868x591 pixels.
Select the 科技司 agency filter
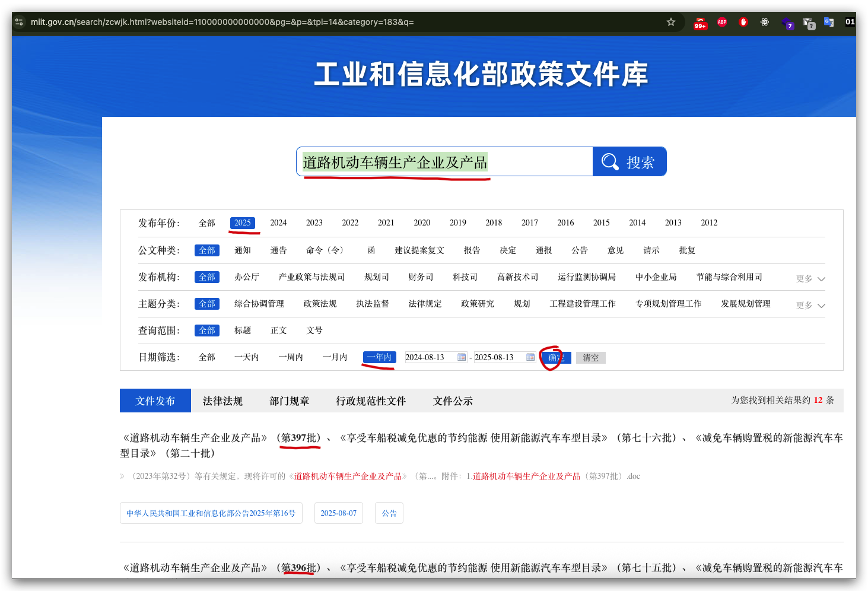[x=465, y=277]
